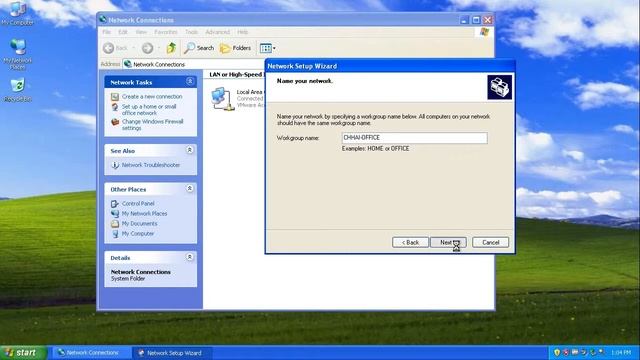
Task: Click Change Windows Firewall settings link
Action: pyautogui.click(x=152, y=125)
